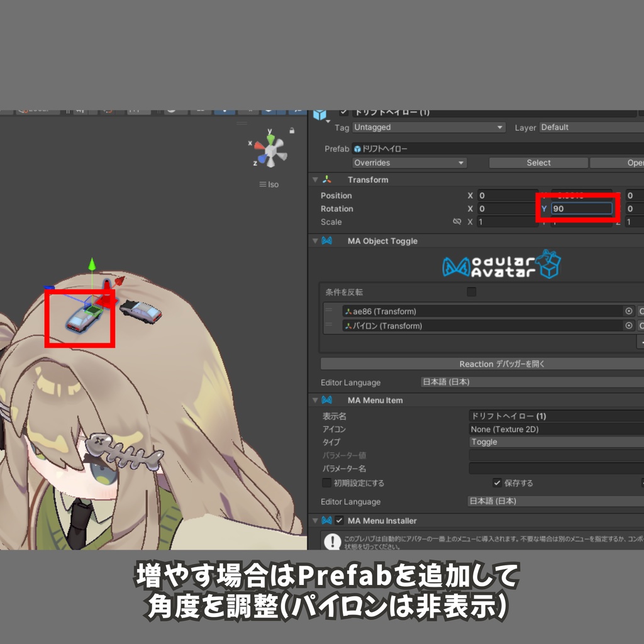
Task: Open Editor Language dropdown under MA Menu Item
Action: point(556,501)
